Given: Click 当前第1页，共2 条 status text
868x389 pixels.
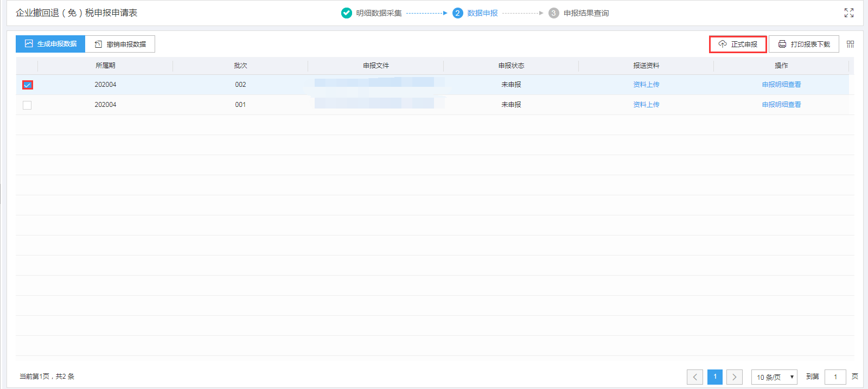Looking at the screenshot, I should point(47,377).
